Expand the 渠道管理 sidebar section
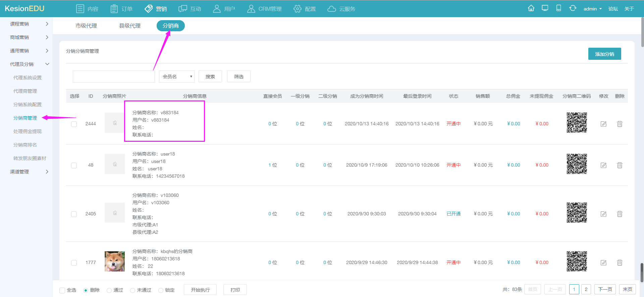 coord(29,172)
